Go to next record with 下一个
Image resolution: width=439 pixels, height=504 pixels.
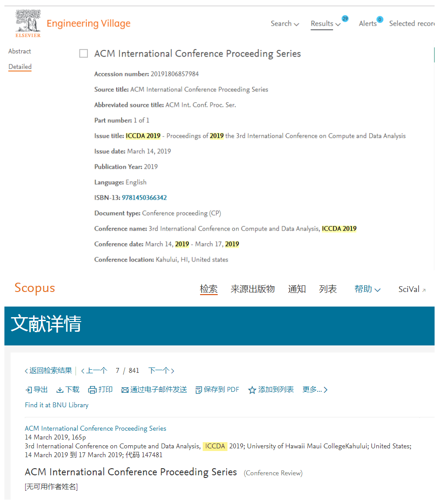[161, 371]
